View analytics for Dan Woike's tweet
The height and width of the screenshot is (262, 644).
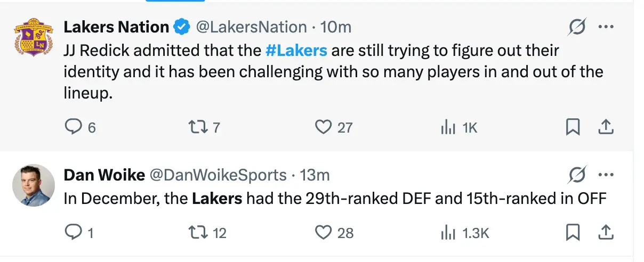point(448,232)
